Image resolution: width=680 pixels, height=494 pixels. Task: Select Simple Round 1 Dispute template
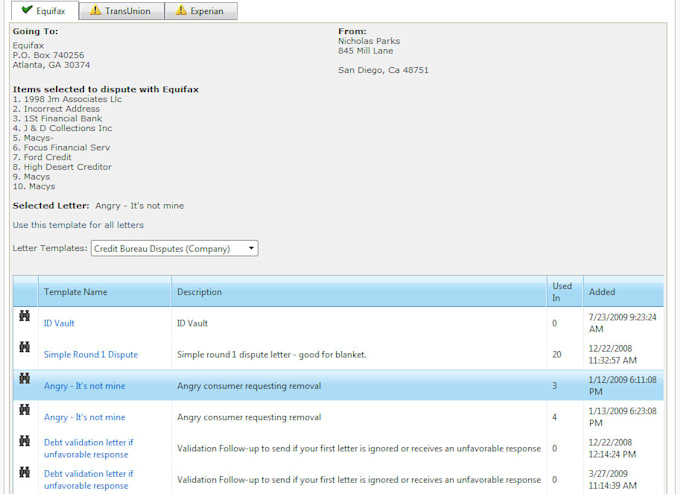[91, 354]
